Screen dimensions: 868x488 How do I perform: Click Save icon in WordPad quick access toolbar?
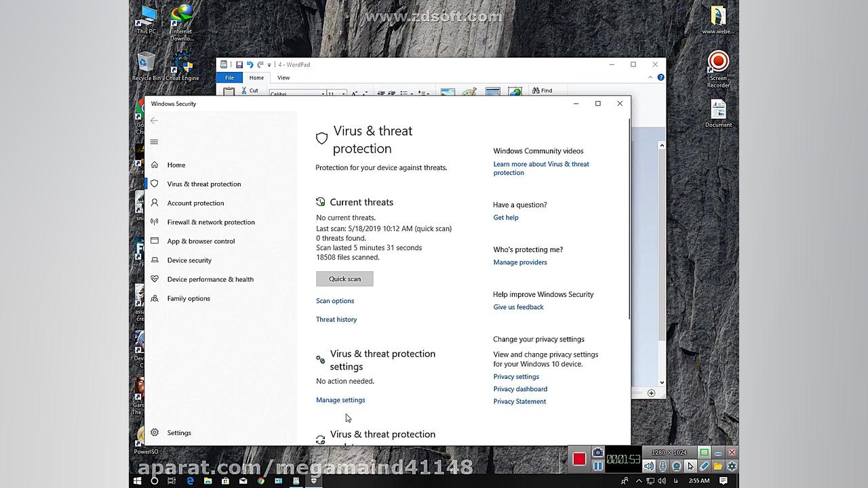tap(239, 65)
